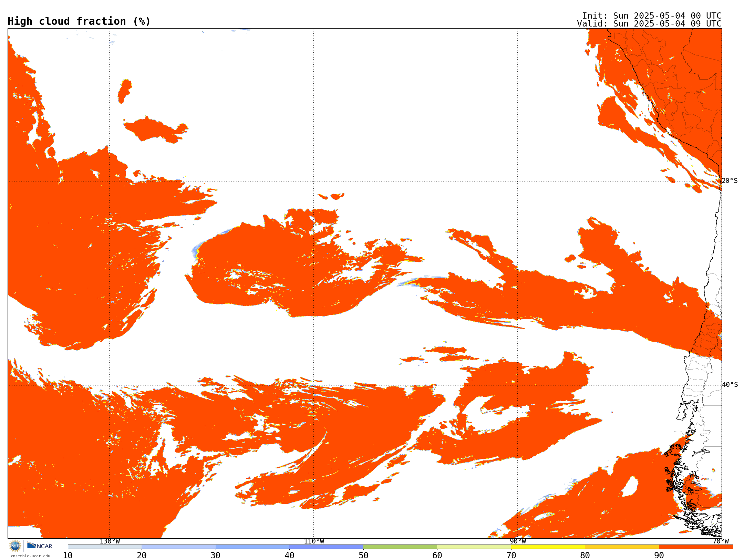
Task: Click the colorbar label 20
Action: point(142,556)
